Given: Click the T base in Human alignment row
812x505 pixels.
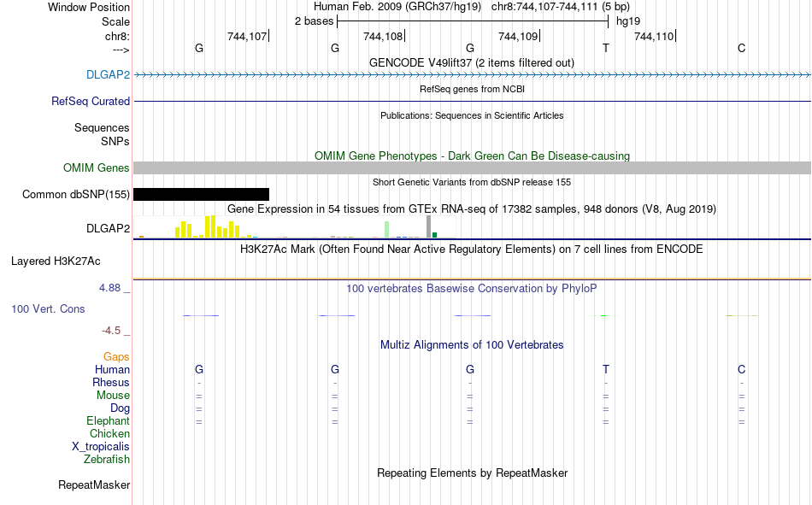Looking at the screenshot, I should 606,369.
